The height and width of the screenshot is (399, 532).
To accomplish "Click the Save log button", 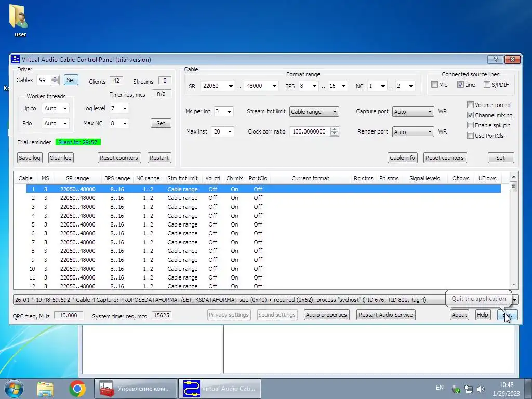I will pyautogui.click(x=30, y=158).
